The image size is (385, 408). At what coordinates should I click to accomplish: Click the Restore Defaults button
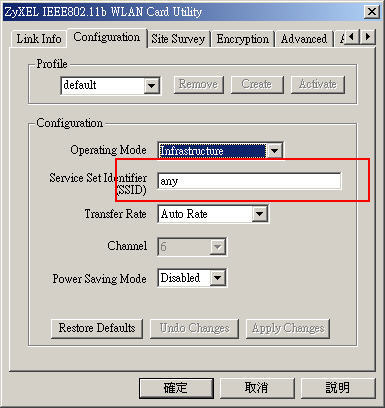pos(97,328)
